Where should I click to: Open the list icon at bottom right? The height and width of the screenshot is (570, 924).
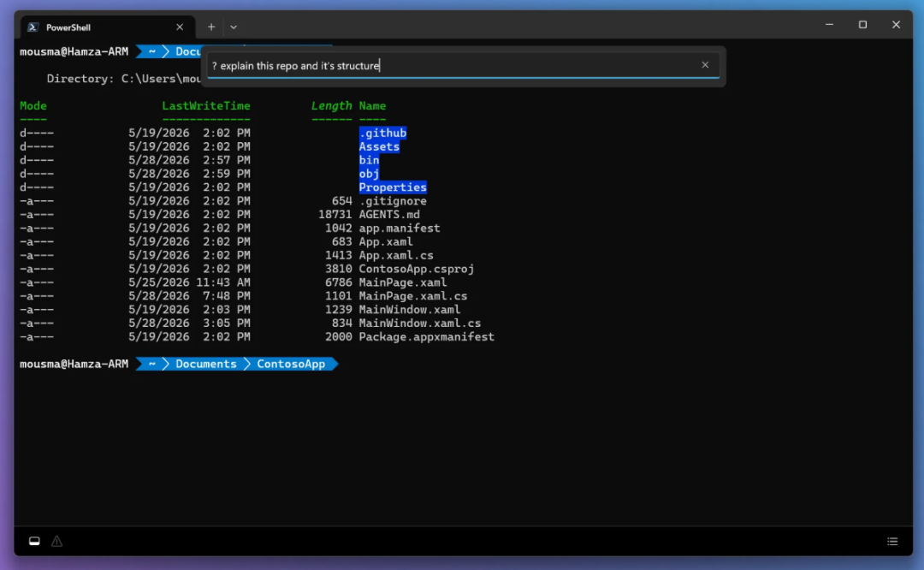(x=892, y=541)
